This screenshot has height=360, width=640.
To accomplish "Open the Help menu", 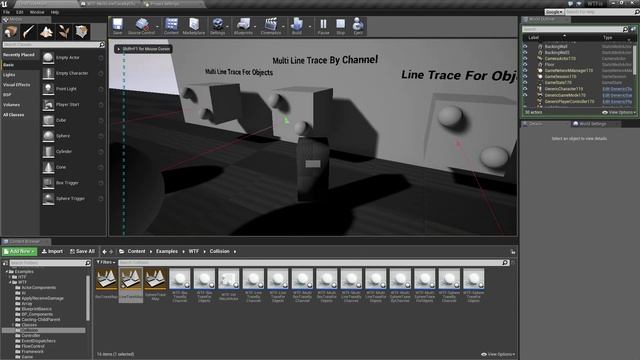I will click(55, 12).
